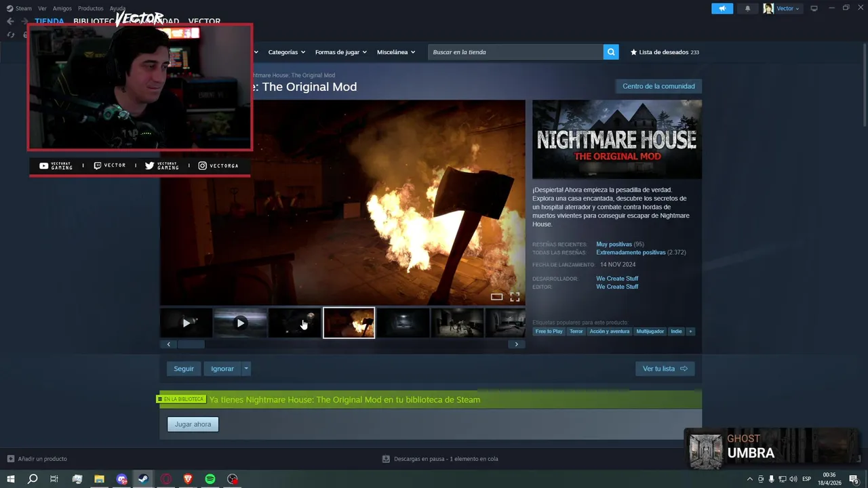This screenshot has height=488, width=868.
Task: Expand more tags with the plus button
Action: click(690, 331)
